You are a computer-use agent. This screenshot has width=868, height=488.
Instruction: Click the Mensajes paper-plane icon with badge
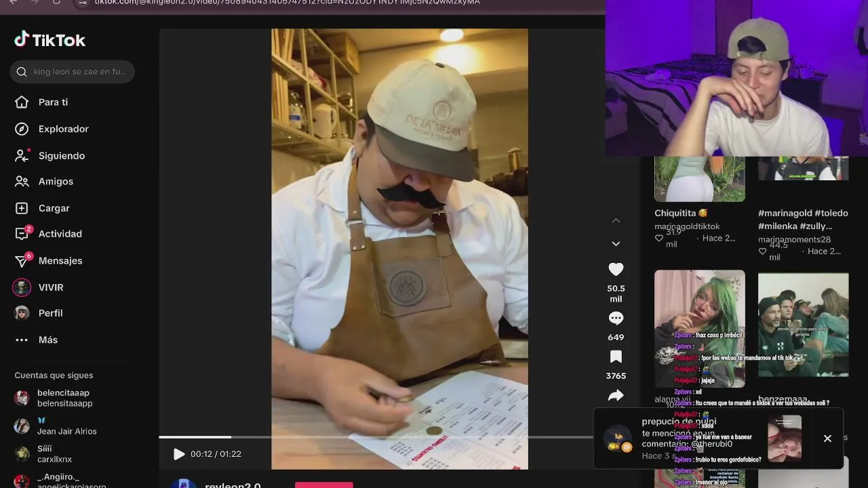[x=23, y=260]
